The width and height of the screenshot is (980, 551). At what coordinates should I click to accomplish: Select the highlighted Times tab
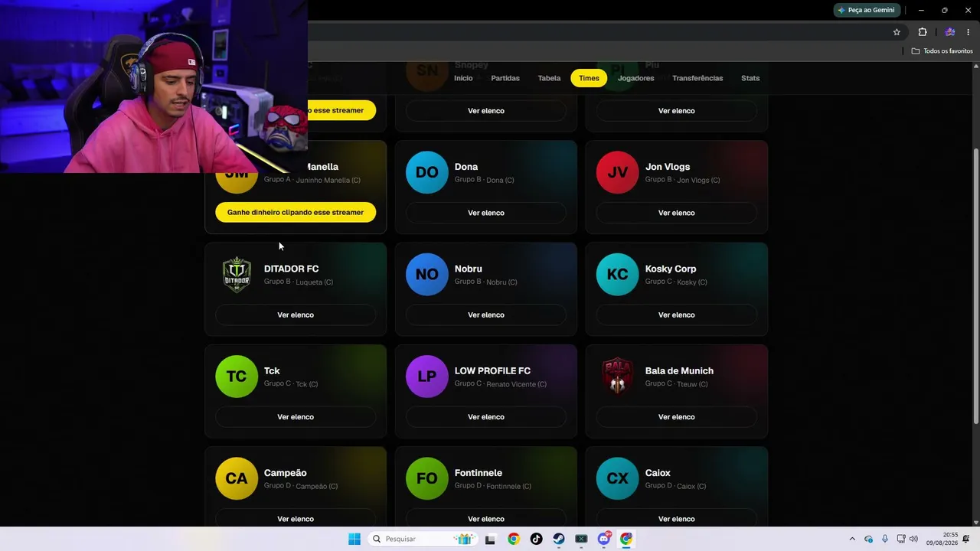click(589, 78)
